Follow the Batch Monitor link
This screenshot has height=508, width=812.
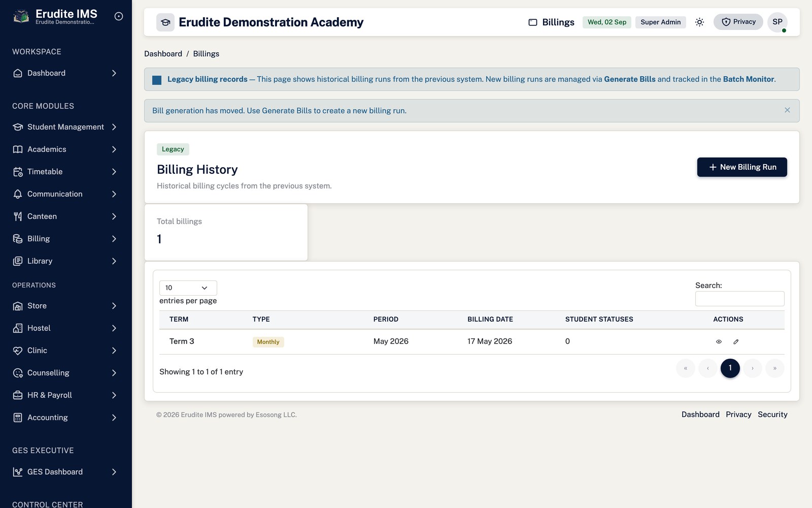749,79
